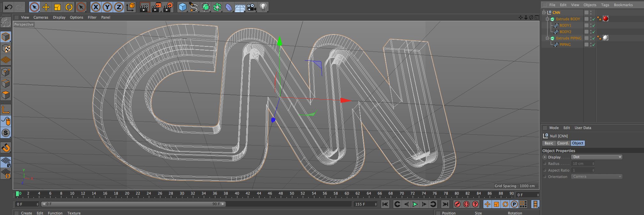This screenshot has height=215, width=644.
Task: Activate the Move tool in top toolbar
Action: click(x=46, y=7)
